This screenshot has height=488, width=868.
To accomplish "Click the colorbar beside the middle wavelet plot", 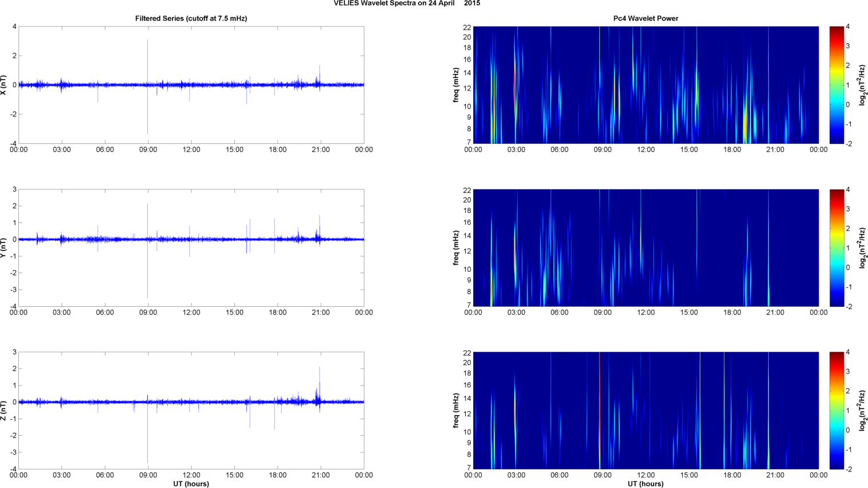I will pyautogui.click(x=836, y=248).
